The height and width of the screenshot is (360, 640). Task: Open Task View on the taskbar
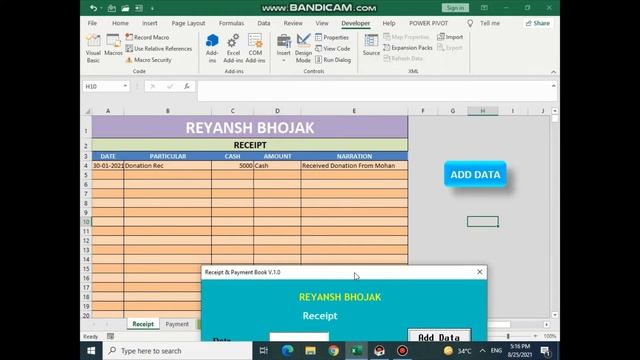click(264, 351)
